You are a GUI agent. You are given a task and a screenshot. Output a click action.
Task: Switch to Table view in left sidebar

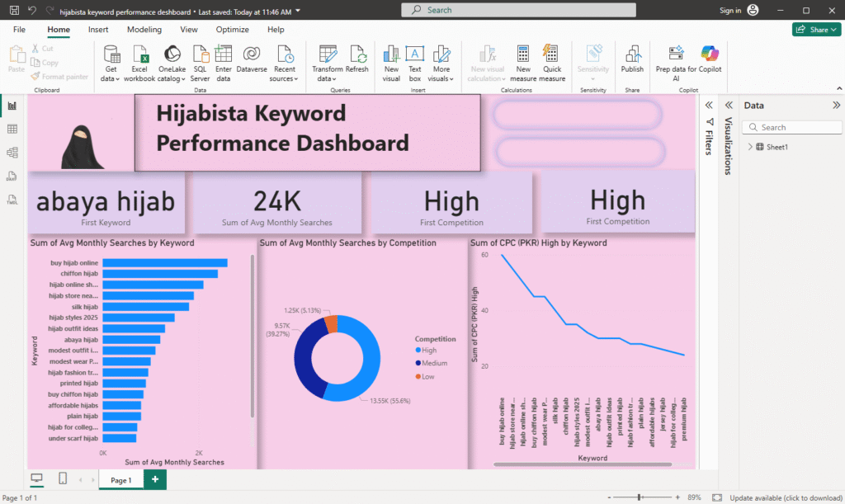pos(12,130)
